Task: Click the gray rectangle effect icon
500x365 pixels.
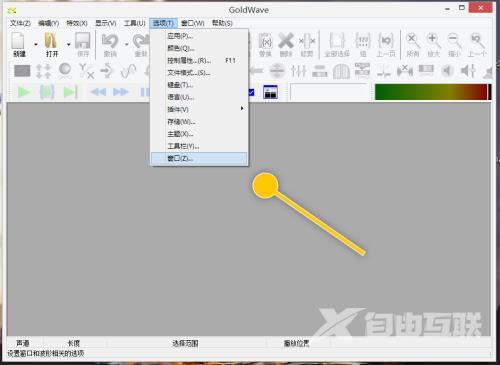Action: 22,71
